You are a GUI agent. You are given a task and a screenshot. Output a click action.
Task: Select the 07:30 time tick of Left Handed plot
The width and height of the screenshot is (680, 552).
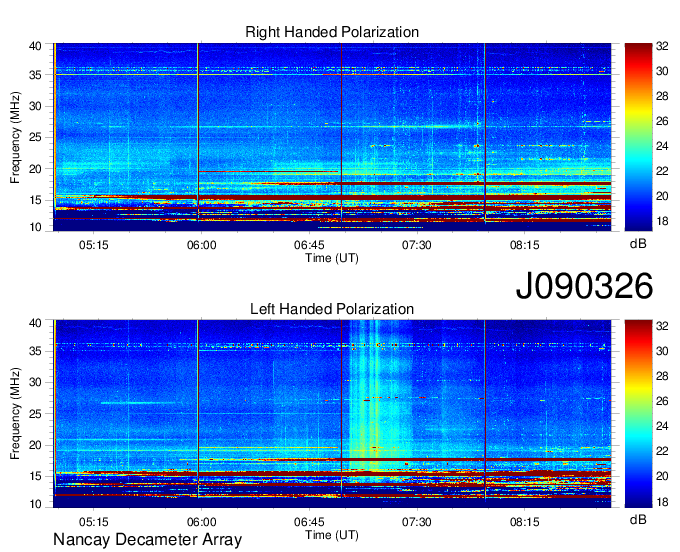[417, 522]
